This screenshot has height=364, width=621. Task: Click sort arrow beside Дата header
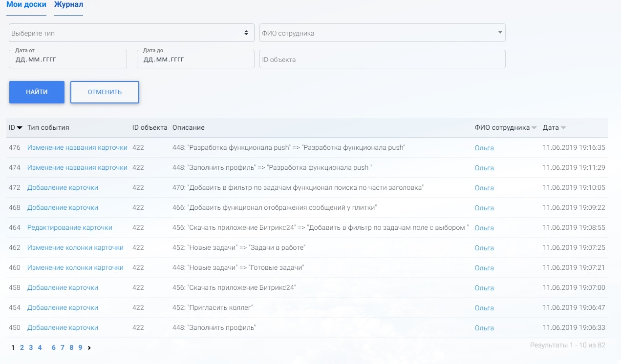point(563,128)
